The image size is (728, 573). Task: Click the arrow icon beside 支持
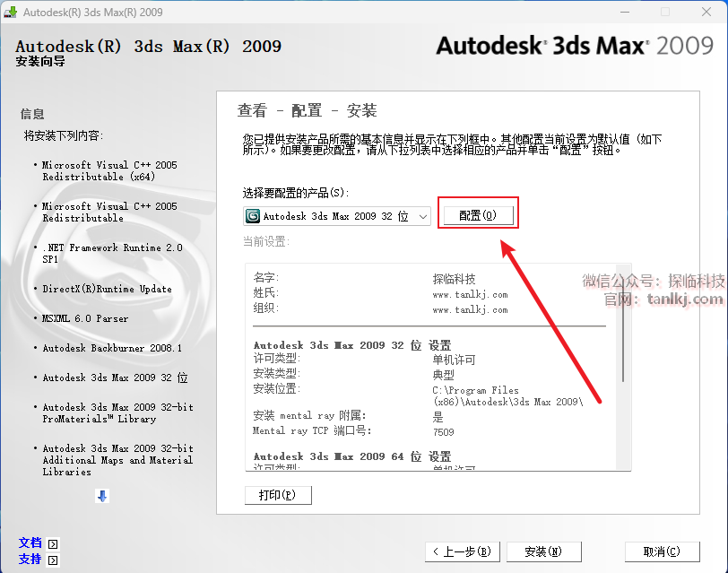click(53, 560)
